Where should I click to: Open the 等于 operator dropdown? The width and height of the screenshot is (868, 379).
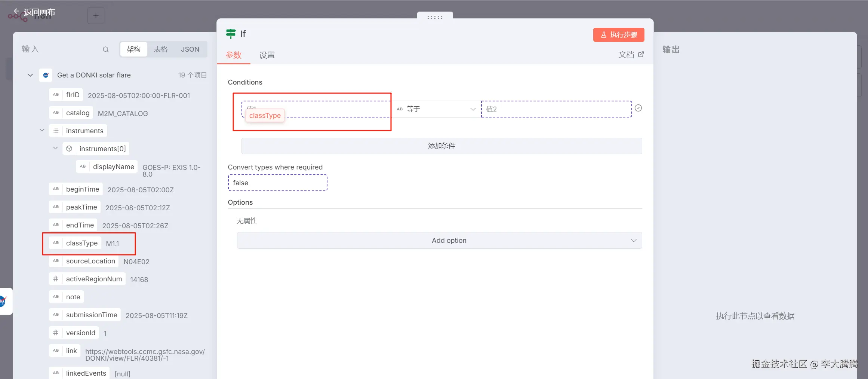click(436, 109)
